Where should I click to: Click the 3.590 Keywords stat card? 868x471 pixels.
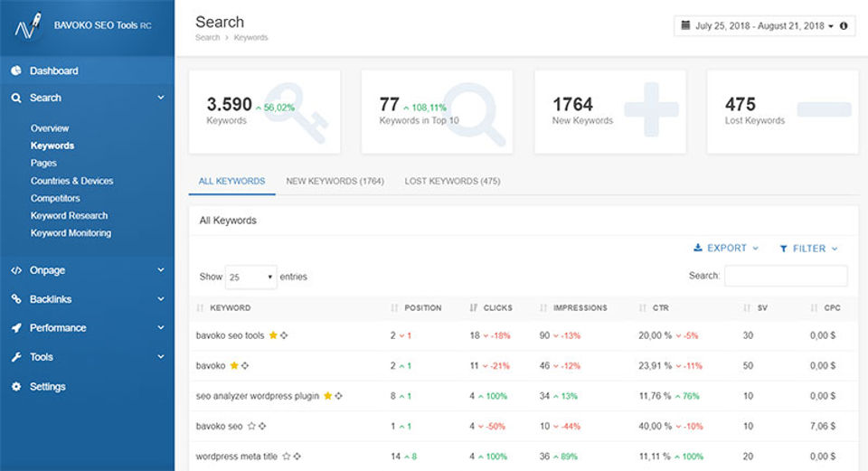pos(265,112)
